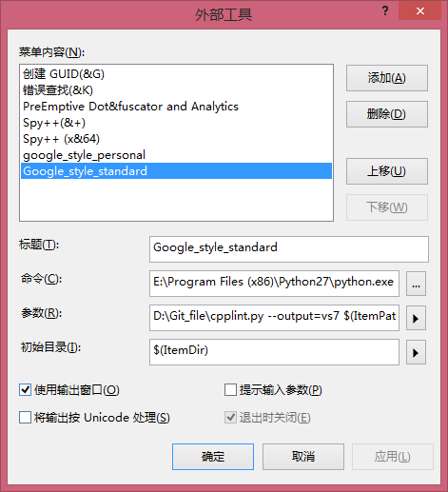Select 创建 GUID(&G) in the menu list
The height and width of the screenshot is (492, 448).
176,74
